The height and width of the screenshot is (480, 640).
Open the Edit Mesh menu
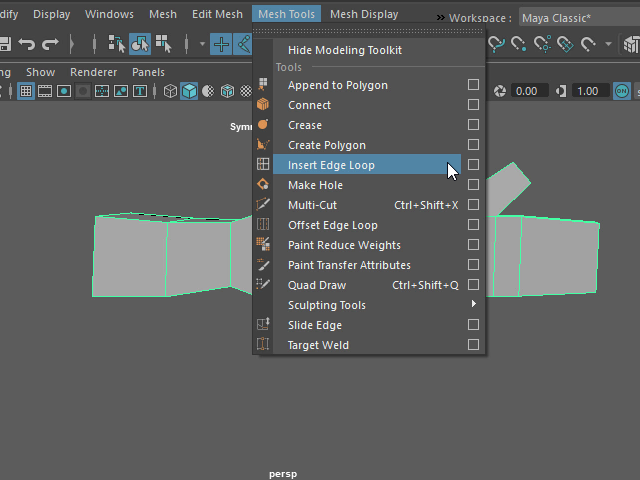pos(217,14)
